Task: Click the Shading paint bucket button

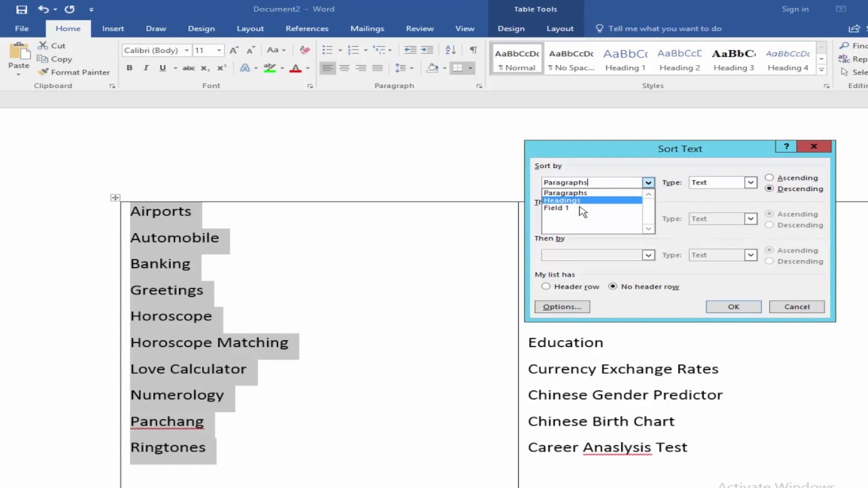Action: [x=433, y=68]
